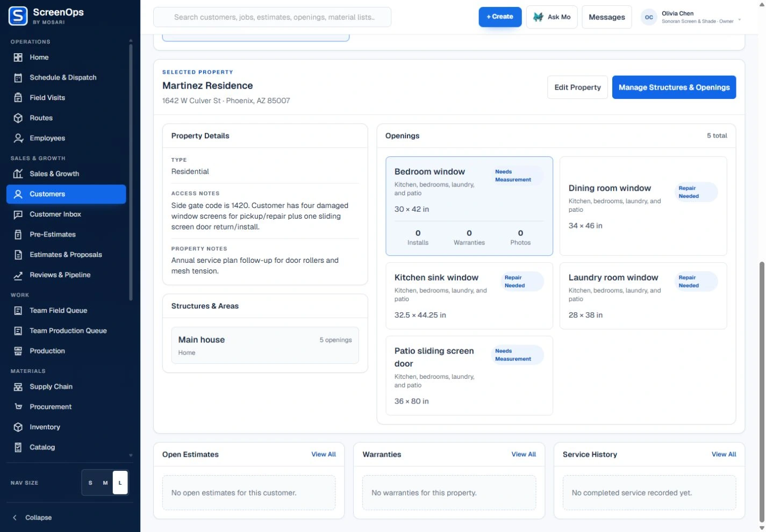Image resolution: width=766 pixels, height=532 pixels.
Task: Click Manage Structures & Openings
Action: click(674, 87)
